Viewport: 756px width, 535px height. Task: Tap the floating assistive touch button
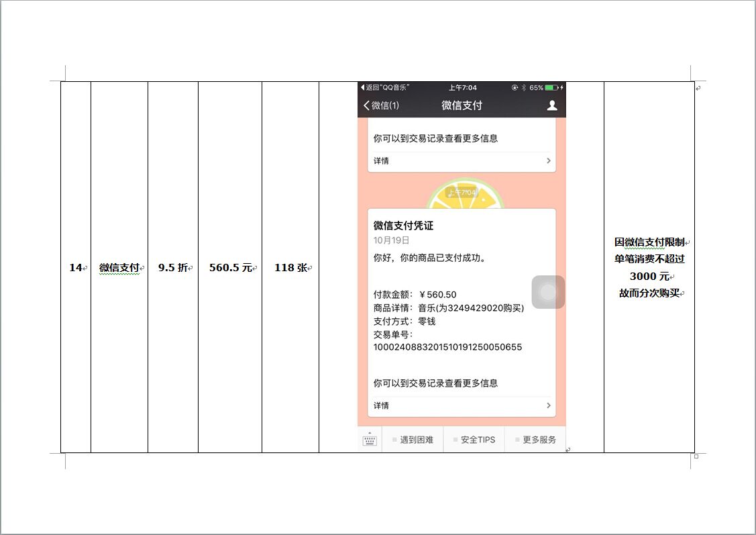pos(548,292)
